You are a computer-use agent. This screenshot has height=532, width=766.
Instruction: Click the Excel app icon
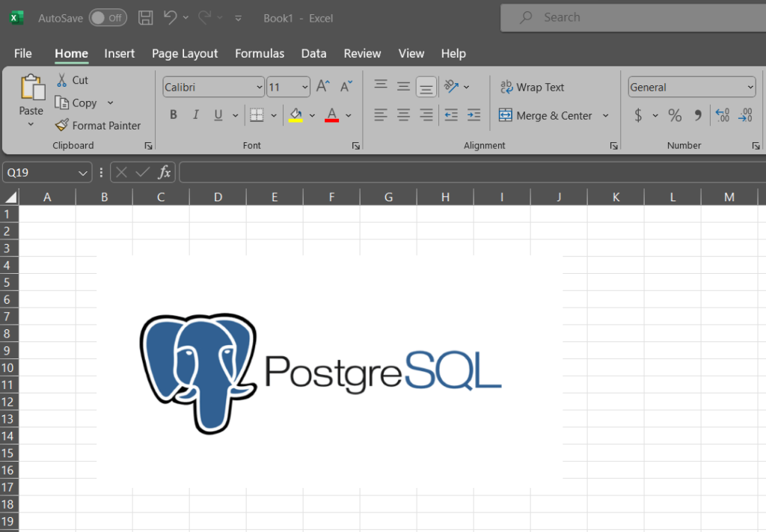click(16, 18)
